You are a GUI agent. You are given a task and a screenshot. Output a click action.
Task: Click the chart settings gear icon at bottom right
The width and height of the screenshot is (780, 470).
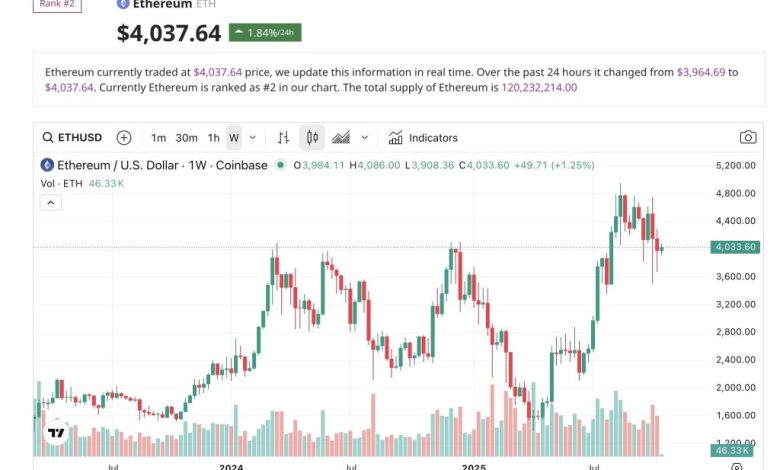click(738, 466)
